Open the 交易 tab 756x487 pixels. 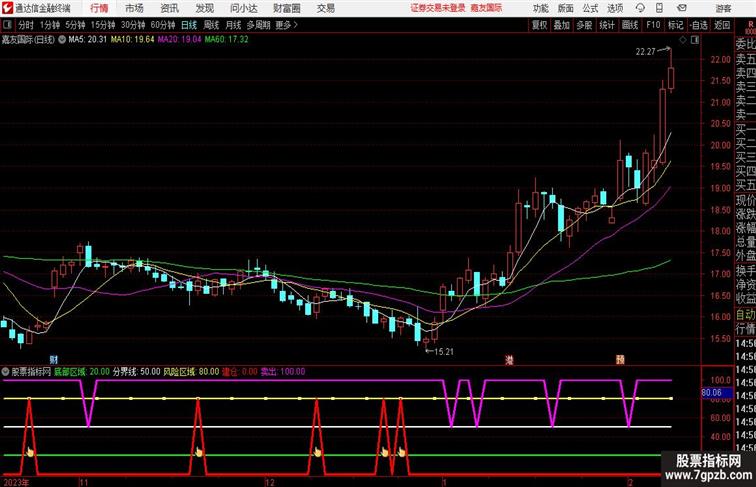tap(325, 8)
